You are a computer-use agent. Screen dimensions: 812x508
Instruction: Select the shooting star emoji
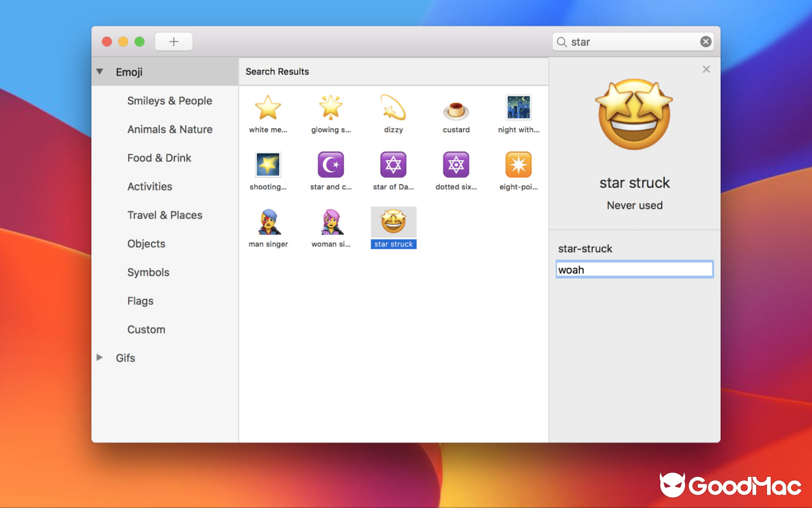pos(267,165)
